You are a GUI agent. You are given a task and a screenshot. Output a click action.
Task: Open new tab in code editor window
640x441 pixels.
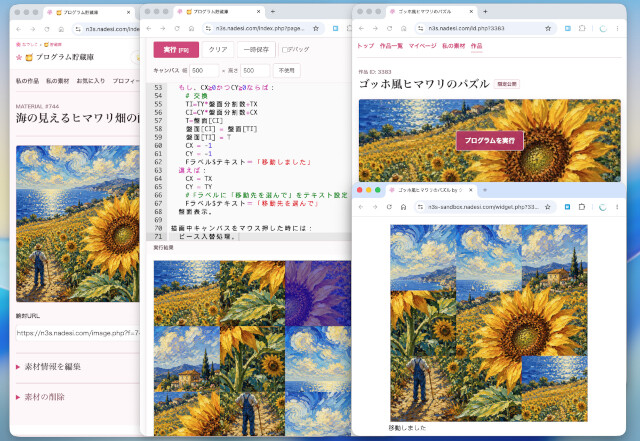tap(273, 11)
